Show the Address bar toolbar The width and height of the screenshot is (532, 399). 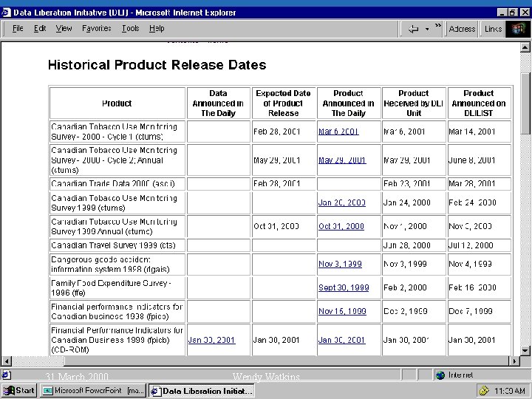pos(462,29)
